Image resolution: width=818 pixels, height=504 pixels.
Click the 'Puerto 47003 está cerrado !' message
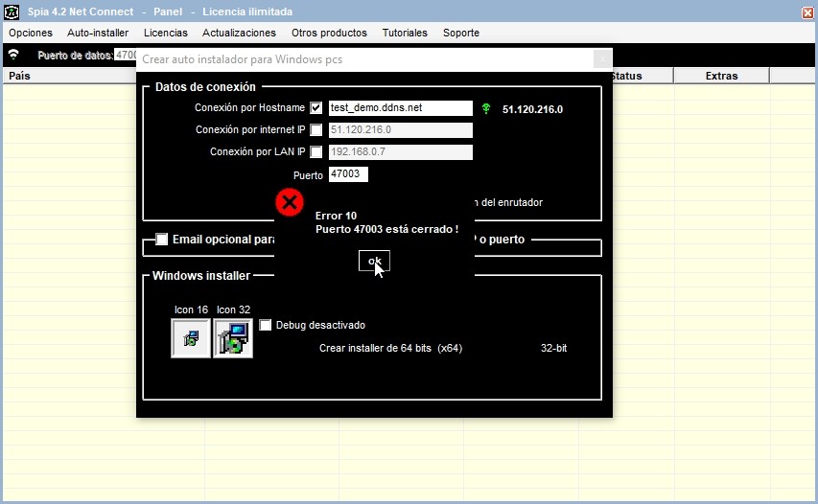(387, 229)
